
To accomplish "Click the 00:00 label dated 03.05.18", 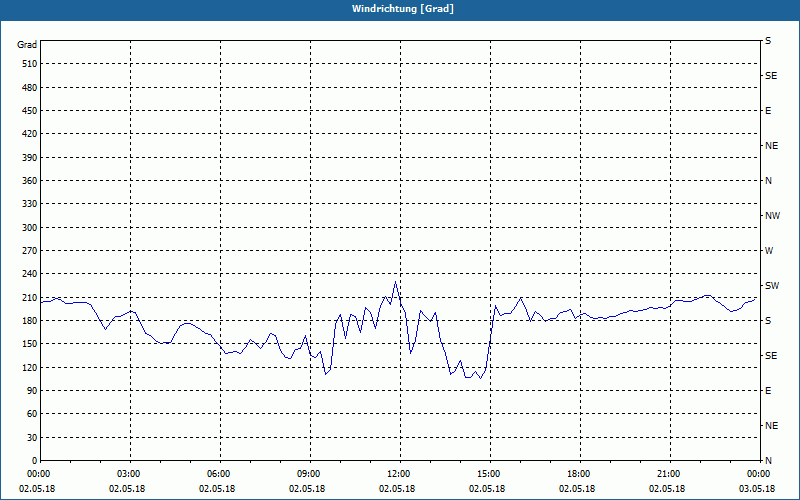I will pos(760,473).
